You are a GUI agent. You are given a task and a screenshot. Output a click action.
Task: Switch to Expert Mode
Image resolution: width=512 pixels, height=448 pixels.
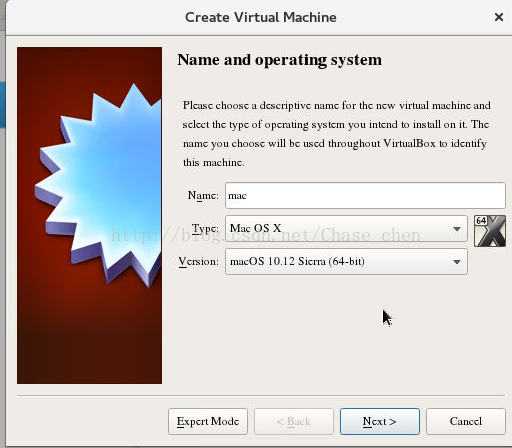coord(208,421)
